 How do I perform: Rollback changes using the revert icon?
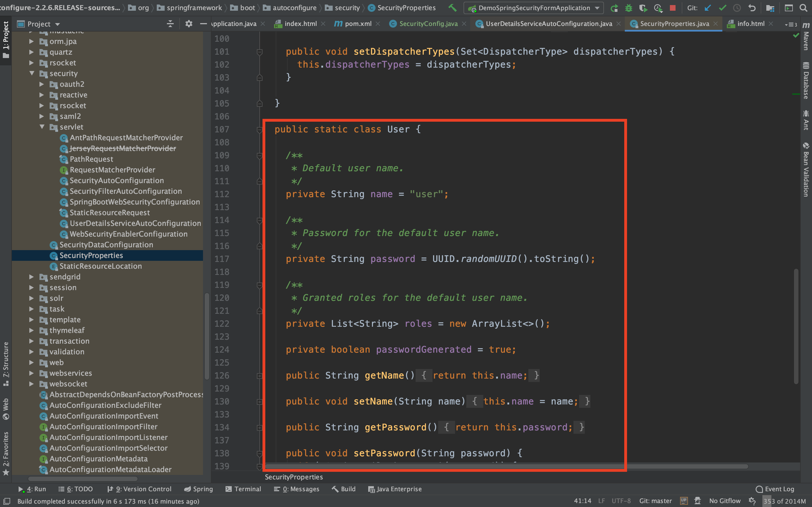[x=752, y=8]
